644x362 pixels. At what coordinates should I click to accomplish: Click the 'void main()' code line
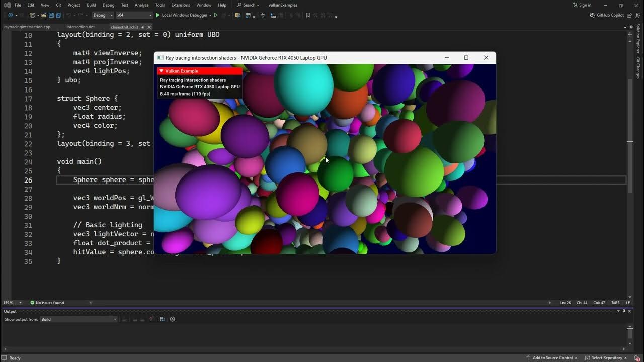[79, 161]
